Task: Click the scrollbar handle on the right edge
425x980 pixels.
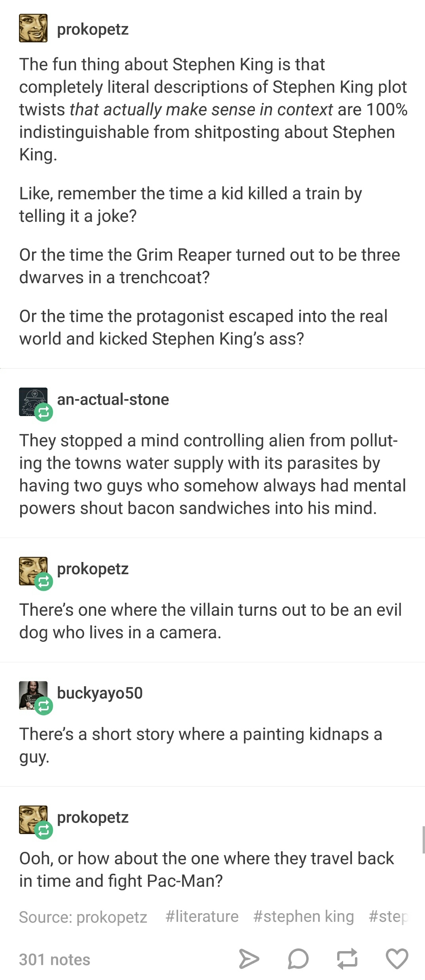Action: click(x=423, y=840)
